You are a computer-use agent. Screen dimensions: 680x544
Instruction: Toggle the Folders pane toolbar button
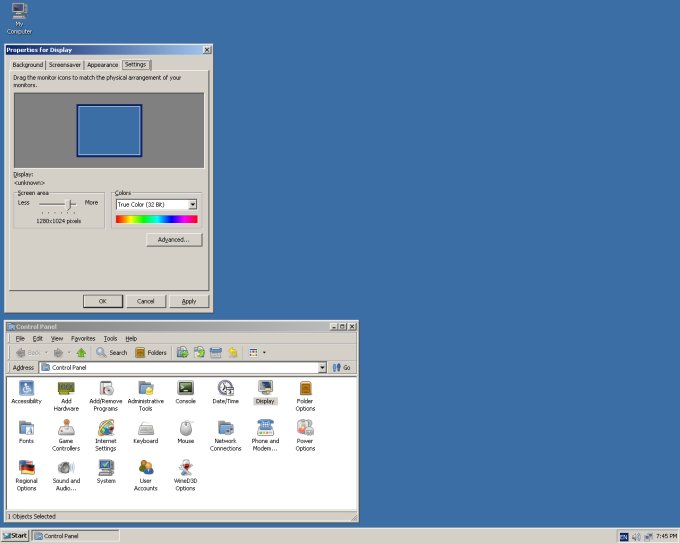point(150,353)
